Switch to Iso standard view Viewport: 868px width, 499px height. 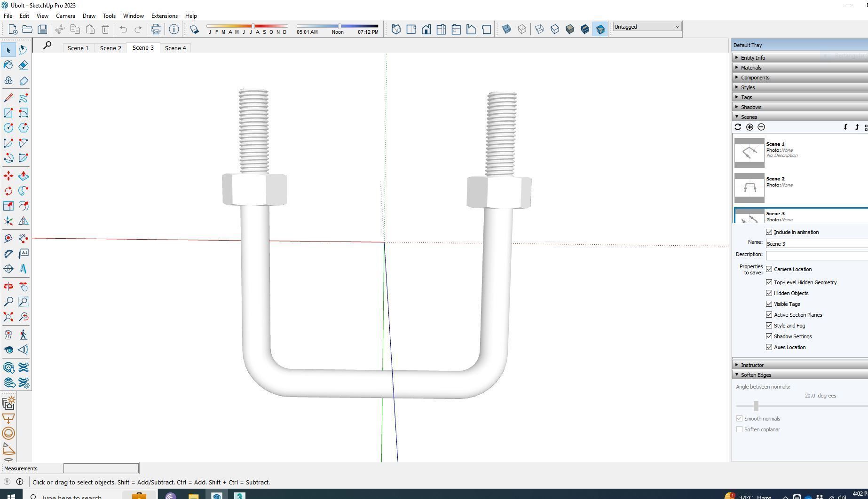[x=396, y=30]
